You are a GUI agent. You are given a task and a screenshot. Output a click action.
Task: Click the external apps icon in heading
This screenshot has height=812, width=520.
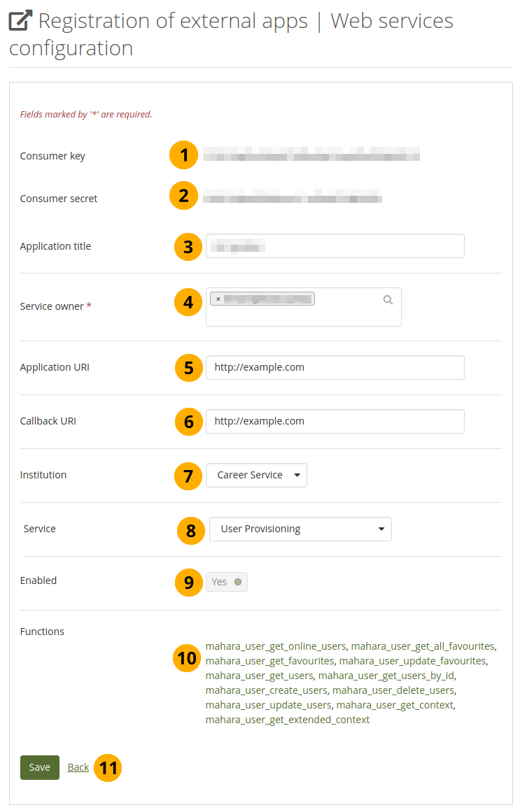pyautogui.click(x=20, y=22)
